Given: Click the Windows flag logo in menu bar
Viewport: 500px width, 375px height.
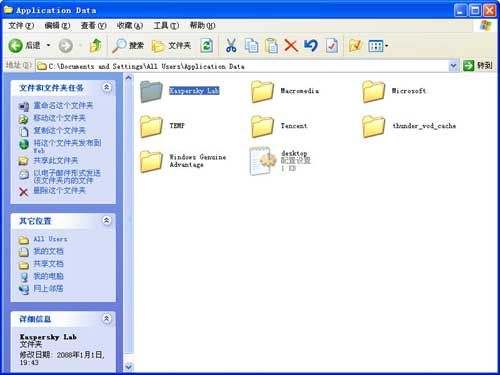Looking at the screenshot, I should pos(485,26).
